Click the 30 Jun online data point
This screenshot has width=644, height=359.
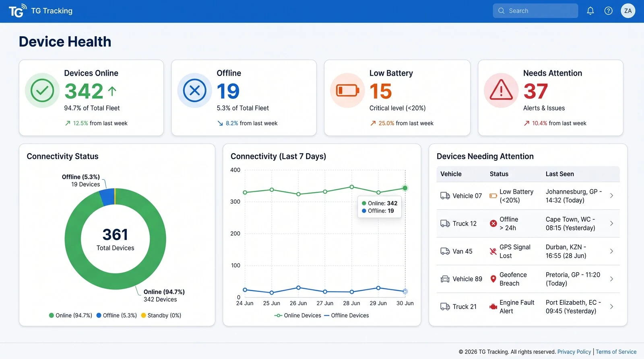pos(405,188)
